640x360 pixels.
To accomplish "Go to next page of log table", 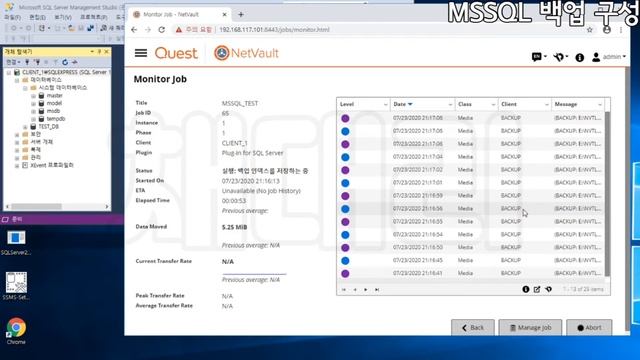I will [x=366, y=289].
